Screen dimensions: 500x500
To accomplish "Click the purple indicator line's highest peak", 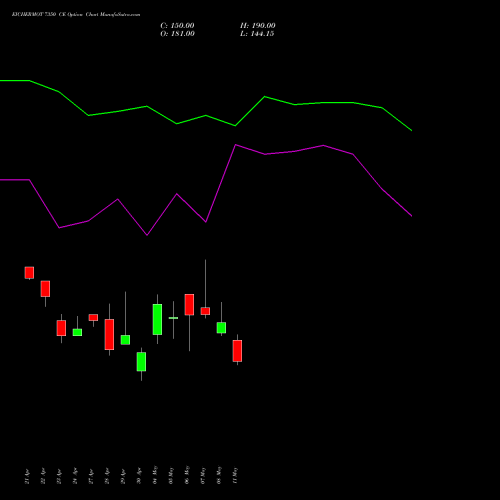I will coord(236,145).
